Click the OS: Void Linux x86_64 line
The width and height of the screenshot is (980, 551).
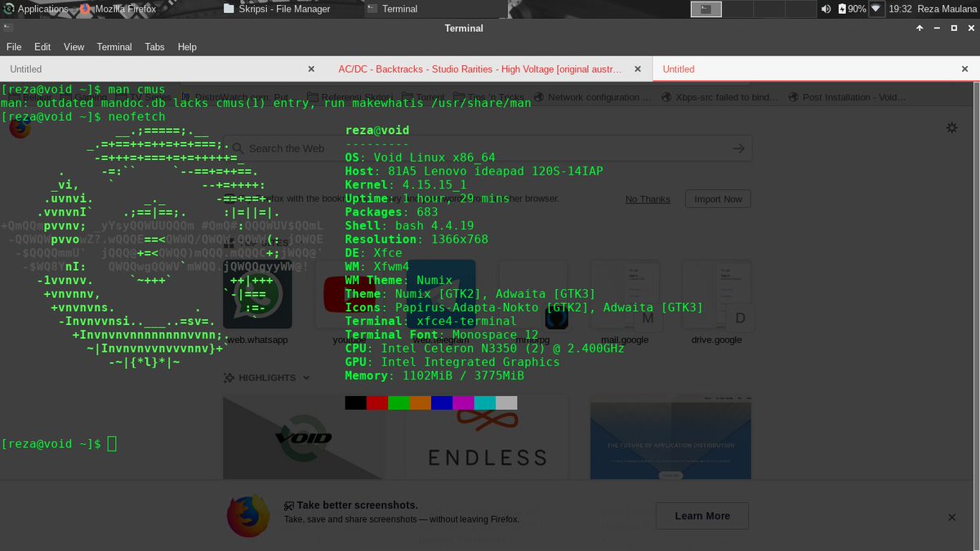point(420,158)
